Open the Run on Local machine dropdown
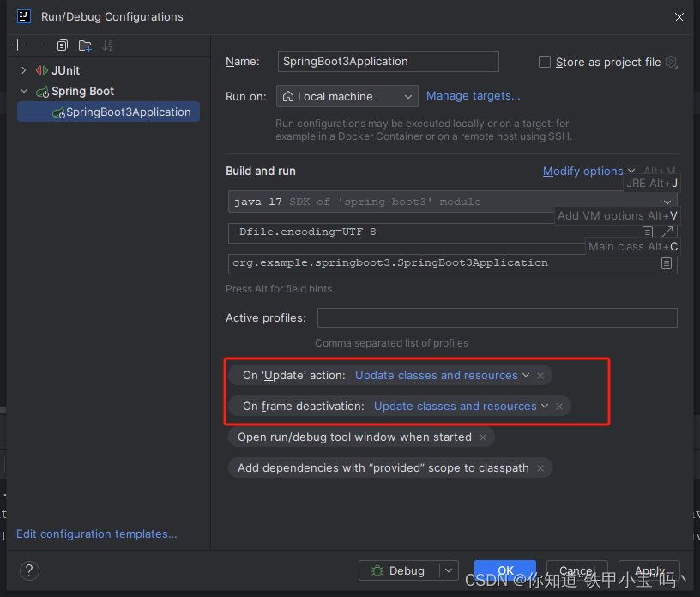The image size is (700, 597). [x=347, y=96]
